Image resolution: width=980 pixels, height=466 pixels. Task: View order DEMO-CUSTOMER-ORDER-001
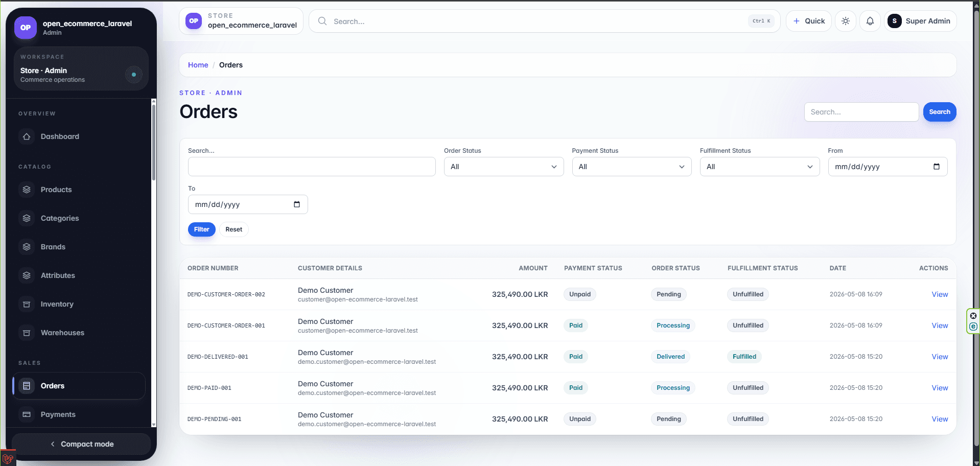point(940,325)
